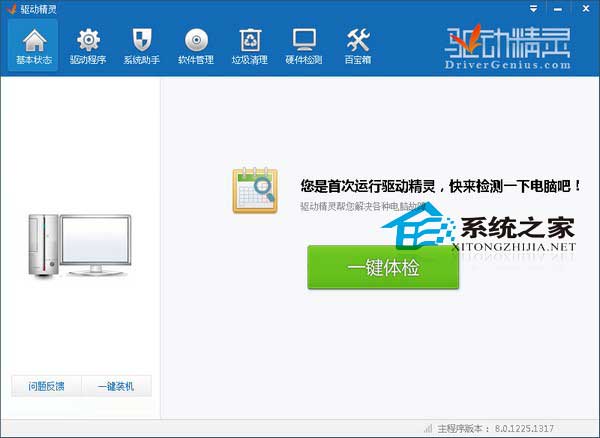The image size is (600, 438).
Task: Open the 软件管理 disc tab
Action: pyautogui.click(x=196, y=46)
